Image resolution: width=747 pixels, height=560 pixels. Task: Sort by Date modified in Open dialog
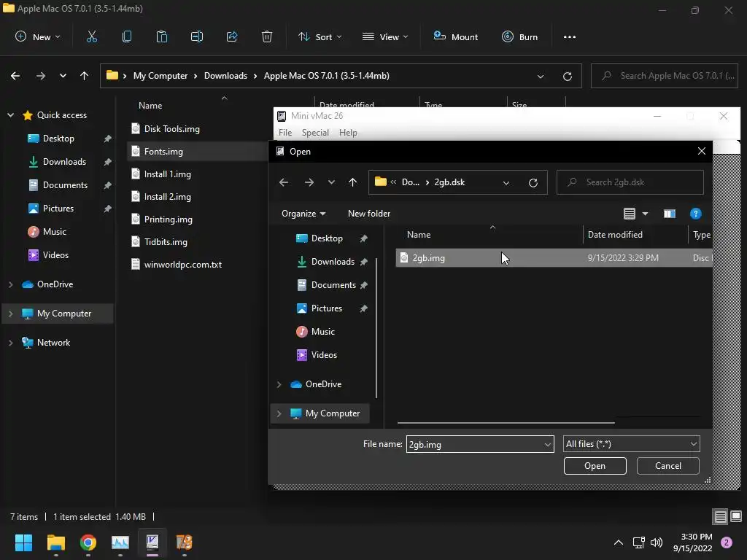coord(614,235)
